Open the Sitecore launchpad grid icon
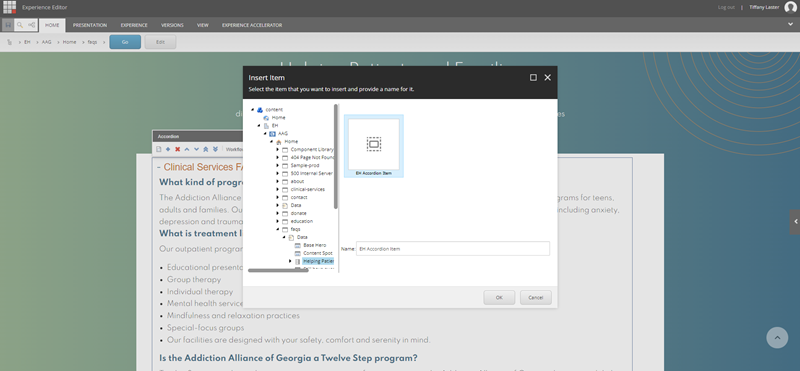Image resolution: width=800 pixels, height=371 pixels. pyautogui.click(x=10, y=7)
